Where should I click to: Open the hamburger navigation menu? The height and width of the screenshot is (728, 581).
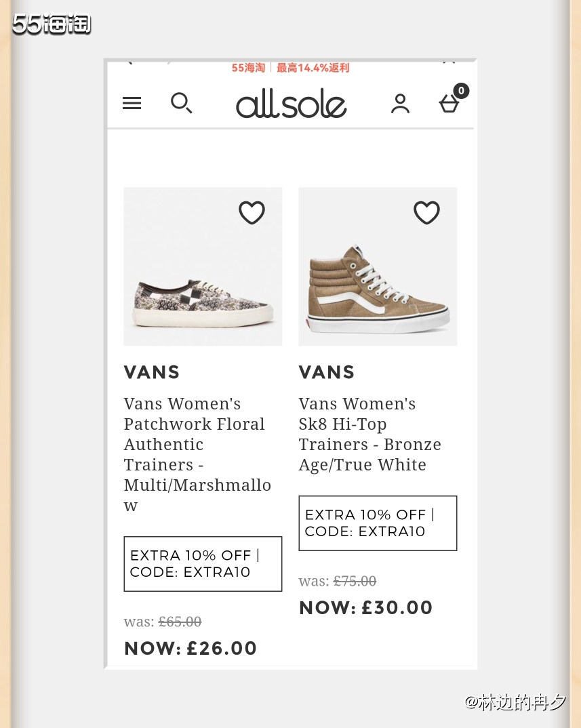pos(132,103)
